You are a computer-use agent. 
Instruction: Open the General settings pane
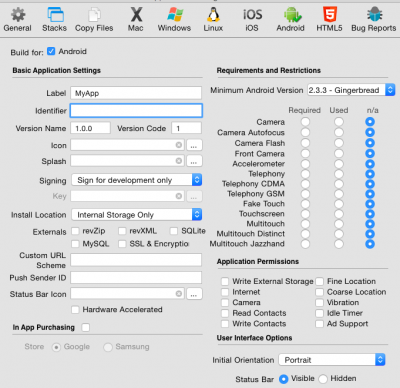click(x=17, y=19)
